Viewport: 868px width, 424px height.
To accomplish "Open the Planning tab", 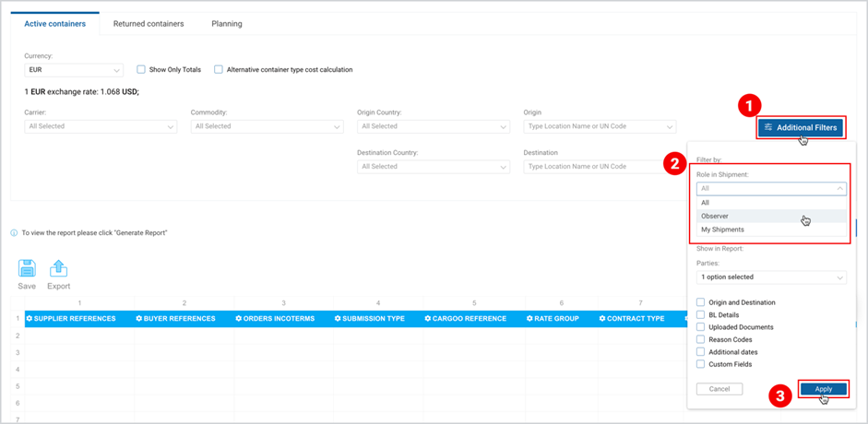I will [x=227, y=24].
